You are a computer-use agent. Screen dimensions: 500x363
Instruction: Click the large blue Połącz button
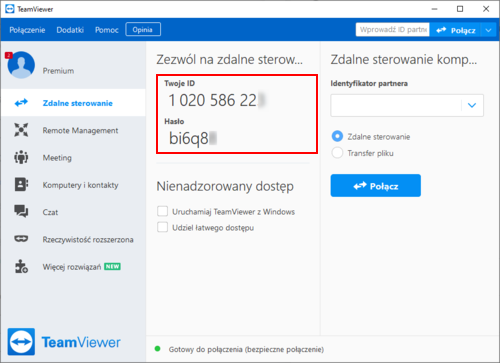coord(376,185)
